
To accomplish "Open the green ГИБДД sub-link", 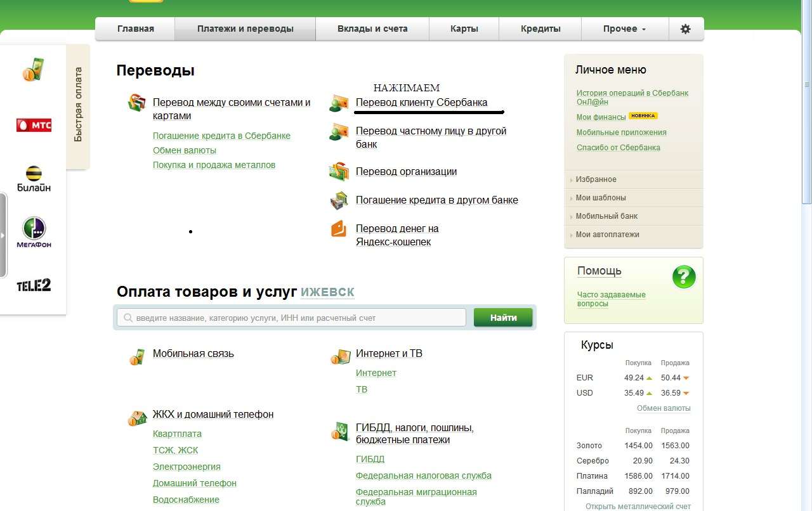I will (370, 459).
